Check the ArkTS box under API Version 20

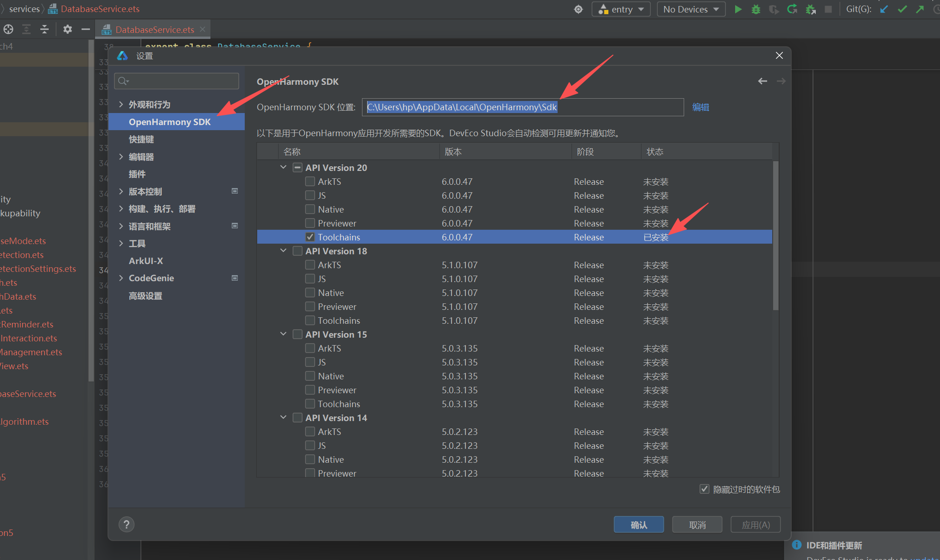coord(310,182)
